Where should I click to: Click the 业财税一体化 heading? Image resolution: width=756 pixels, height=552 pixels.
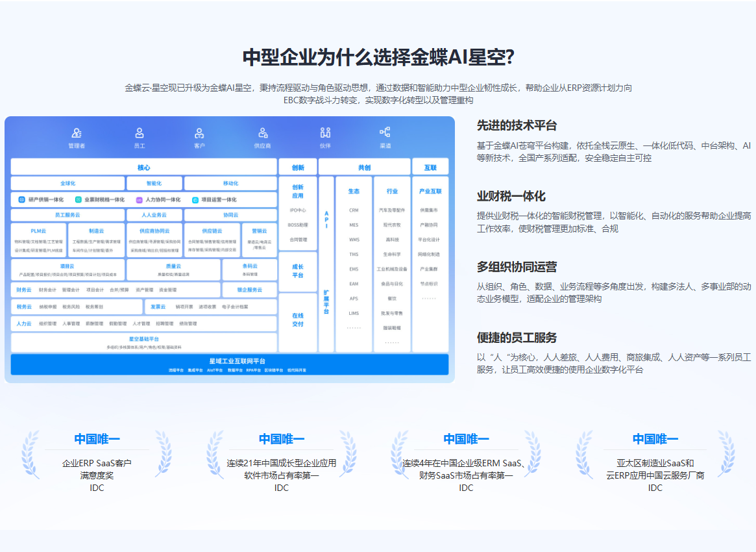pyautogui.click(x=511, y=196)
